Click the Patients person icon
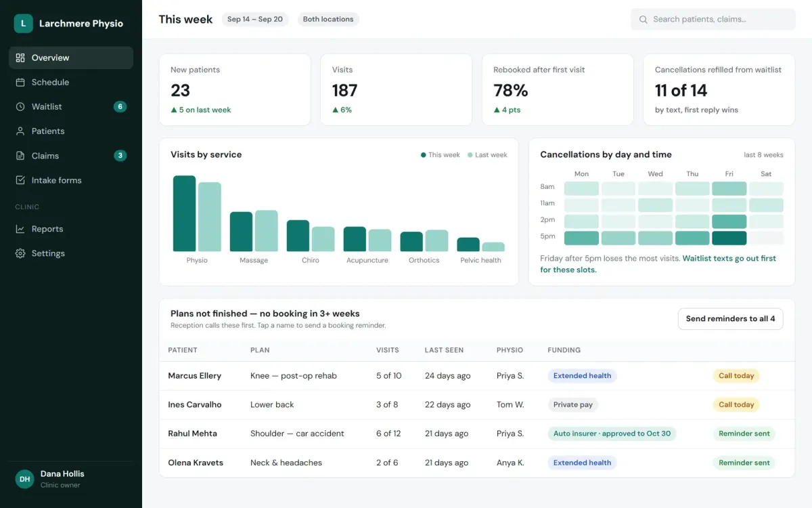 [x=20, y=131]
